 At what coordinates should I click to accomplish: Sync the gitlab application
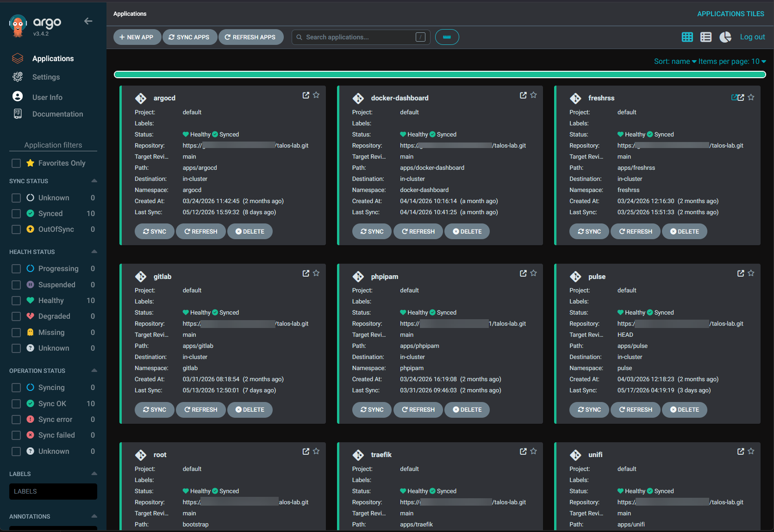pos(155,409)
